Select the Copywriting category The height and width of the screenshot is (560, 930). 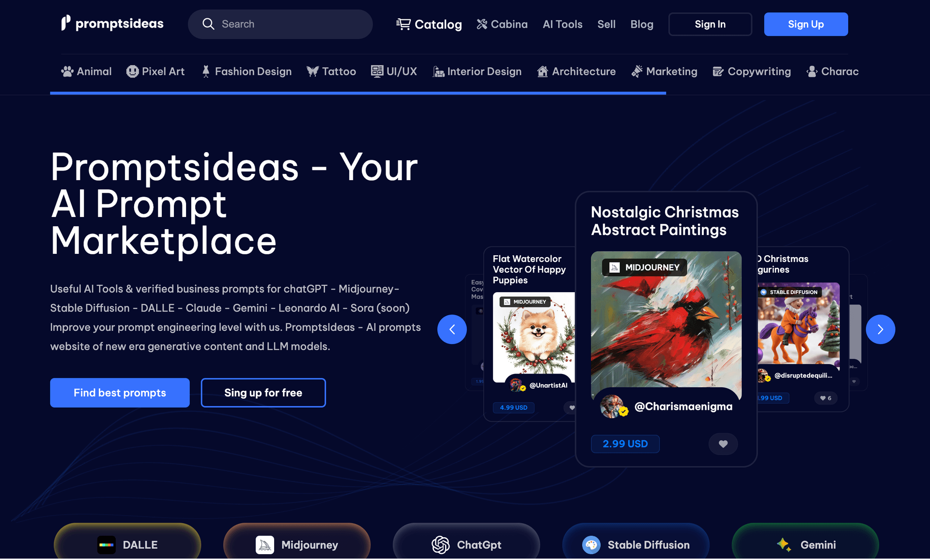click(752, 71)
